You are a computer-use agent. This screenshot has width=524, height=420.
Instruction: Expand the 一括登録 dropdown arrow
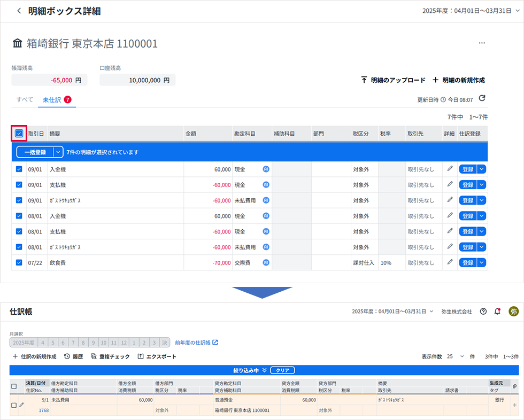(x=58, y=152)
